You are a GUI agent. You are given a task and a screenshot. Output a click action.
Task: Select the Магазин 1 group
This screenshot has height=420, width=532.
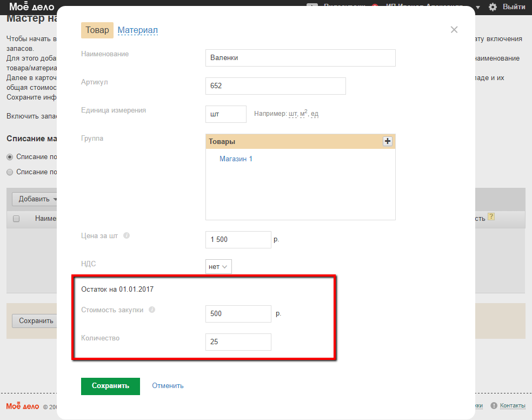236,159
